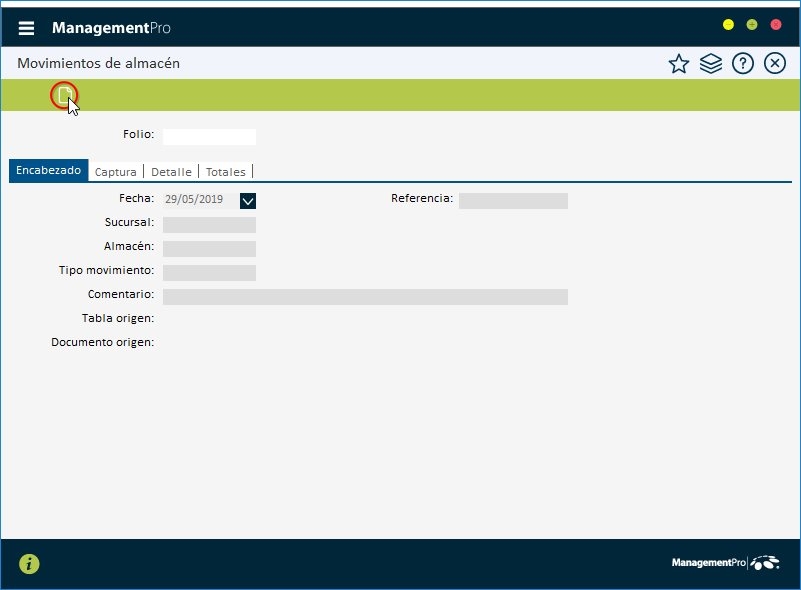Click the Comentario input field
Image resolution: width=801 pixels, height=590 pixels.
pos(365,297)
